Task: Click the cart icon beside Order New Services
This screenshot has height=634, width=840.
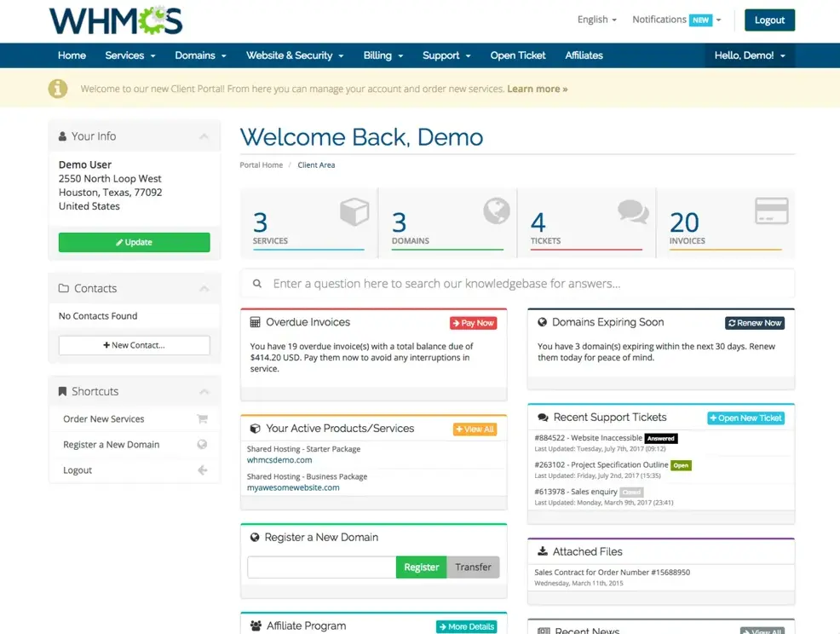Action: [x=202, y=419]
